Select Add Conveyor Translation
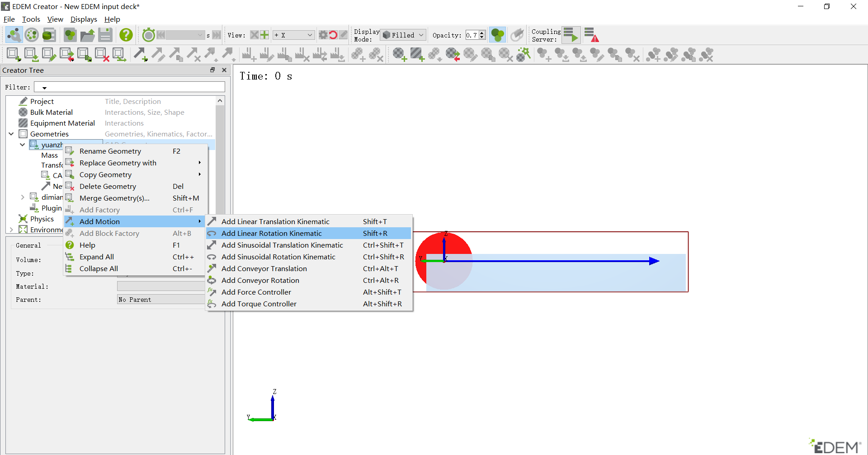This screenshot has height=455, width=868. coord(309,268)
